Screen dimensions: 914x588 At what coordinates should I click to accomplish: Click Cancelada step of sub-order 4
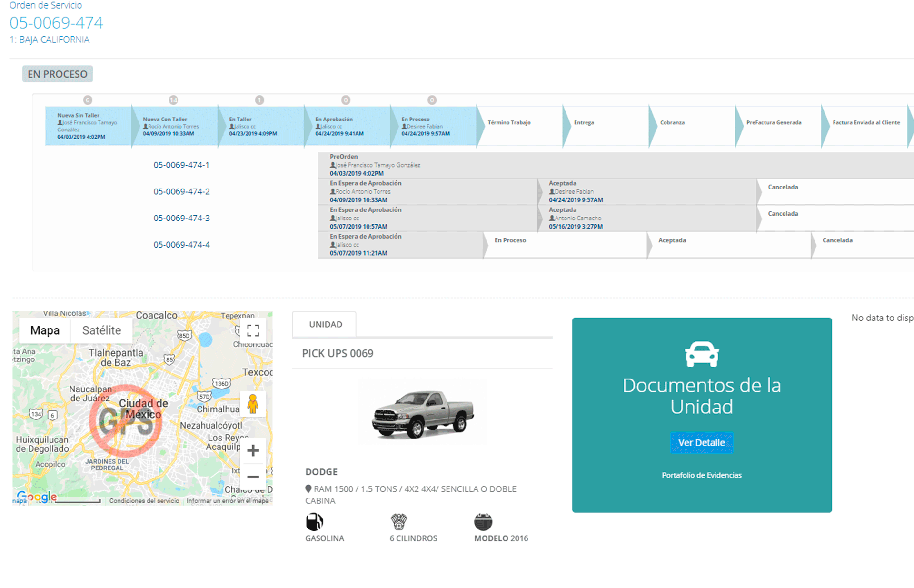point(863,245)
